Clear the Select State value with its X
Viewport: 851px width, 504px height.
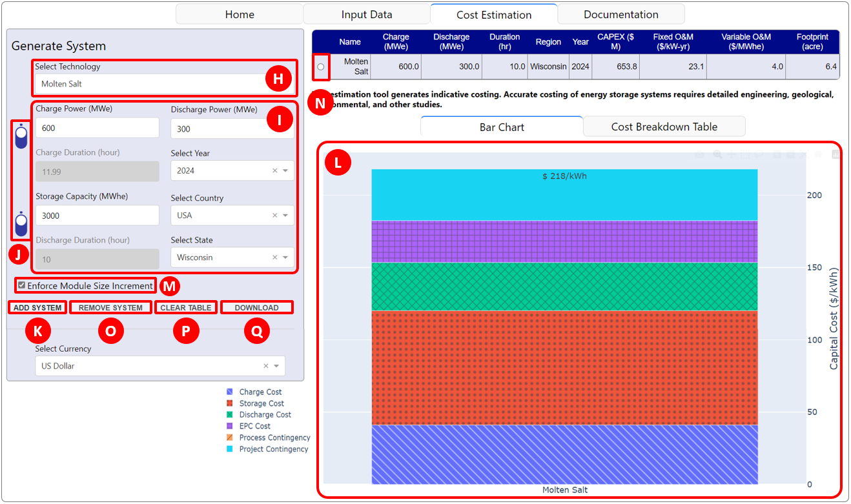274,257
